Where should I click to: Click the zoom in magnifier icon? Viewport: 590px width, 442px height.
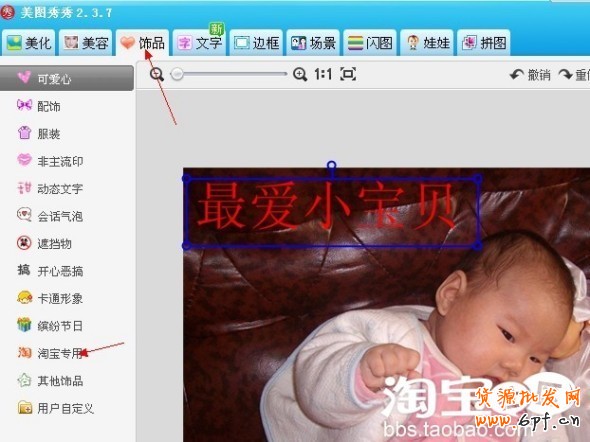point(300,74)
